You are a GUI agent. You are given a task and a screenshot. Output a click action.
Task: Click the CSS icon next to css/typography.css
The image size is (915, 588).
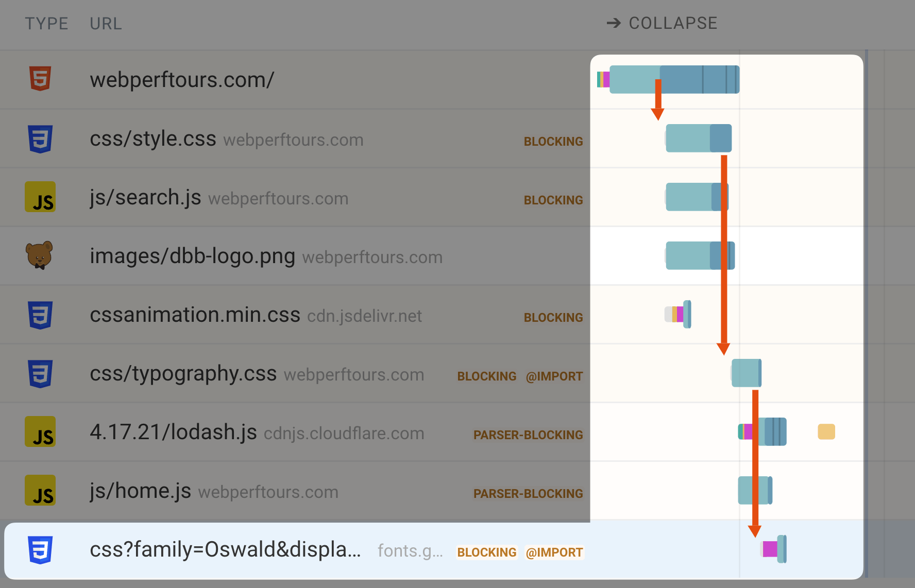tap(40, 373)
